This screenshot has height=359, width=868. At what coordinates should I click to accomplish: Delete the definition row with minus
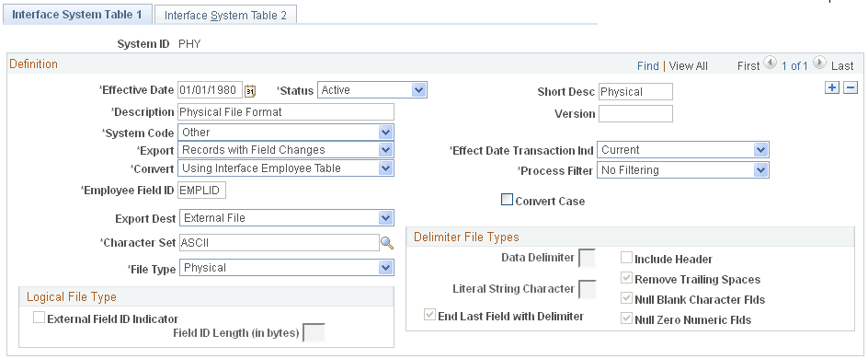851,87
